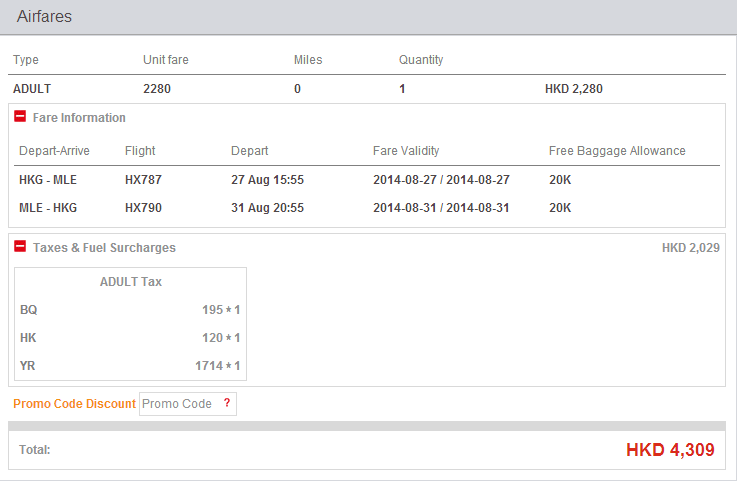The height and width of the screenshot is (481, 737).
Task: Click the HKD 2,280 adult fare amount
Action: [573, 89]
